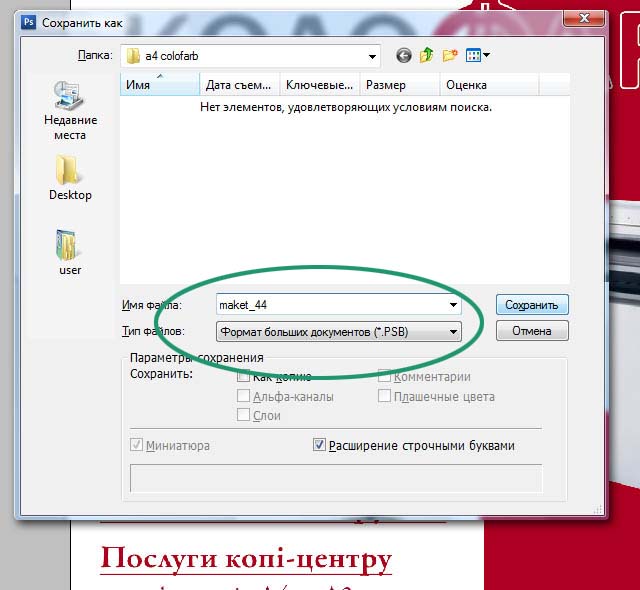The width and height of the screenshot is (640, 590).
Task: Open the file name history dropdown arrow
Action: coord(453,305)
